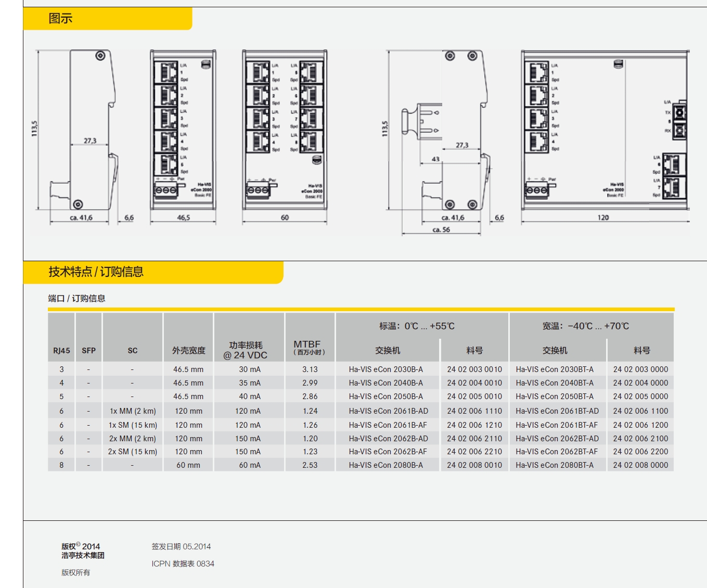Click the MTBF value 3.13
Screen dimensions: 707x588
click(x=310, y=369)
